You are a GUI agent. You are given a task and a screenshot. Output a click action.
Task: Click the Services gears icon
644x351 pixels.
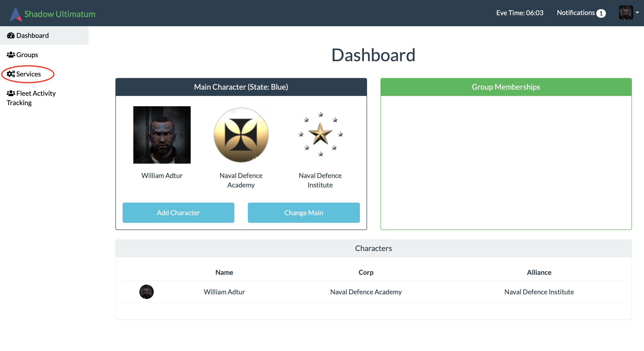11,74
